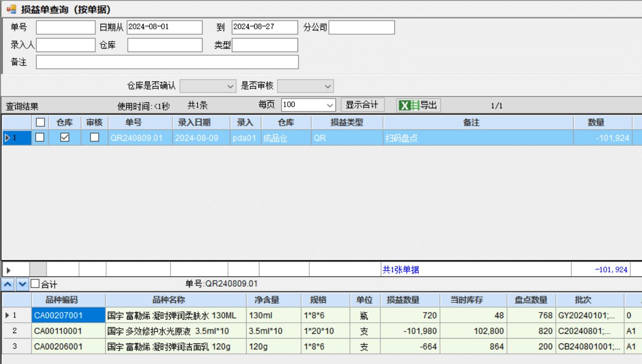Toggle the select-all checkbox in results header
This screenshot has width=642, height=364.
[40, 122]
